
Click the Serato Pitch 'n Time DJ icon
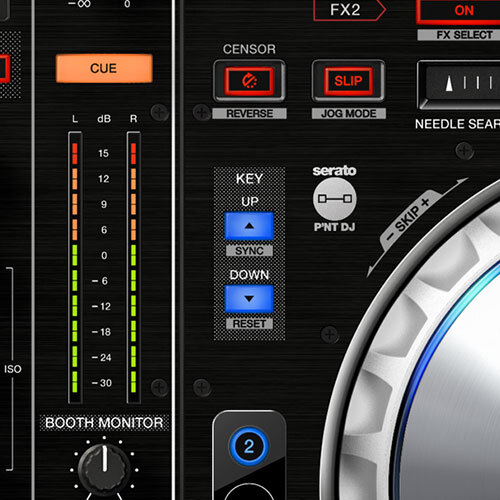[335, 199]
